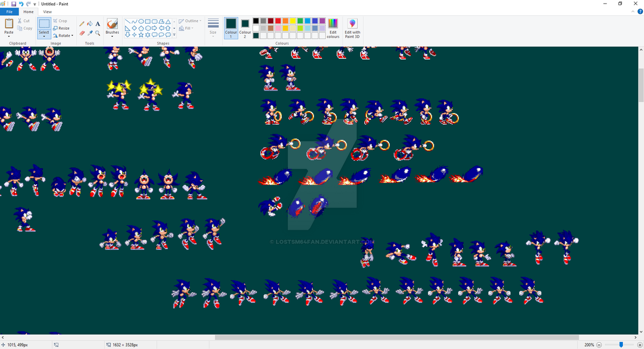
Task: Click the Redo arrow in title bar
Action: click(29, 4)
